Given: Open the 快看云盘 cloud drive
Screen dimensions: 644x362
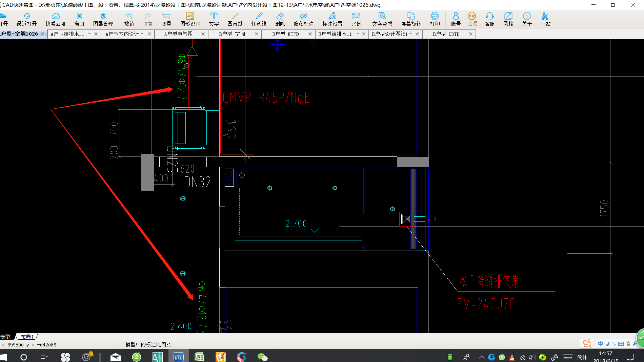Looking at the screenshot, I should [x=56, y=19].
